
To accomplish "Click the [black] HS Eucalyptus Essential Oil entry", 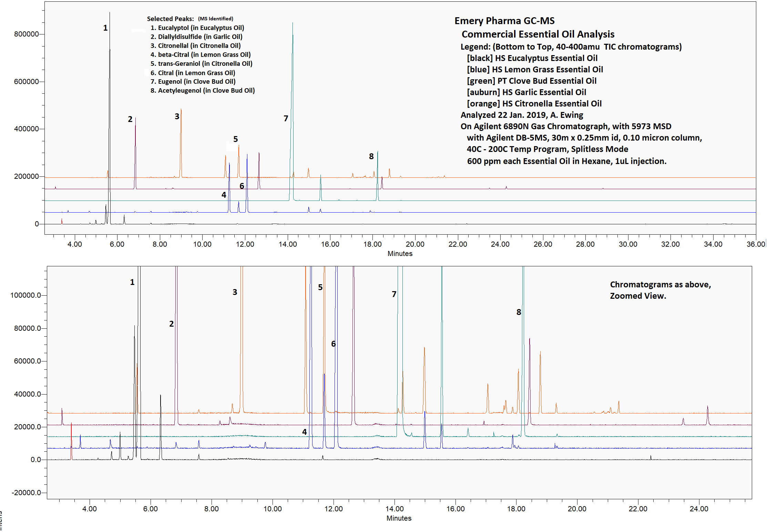I will [x=532, y=58].
